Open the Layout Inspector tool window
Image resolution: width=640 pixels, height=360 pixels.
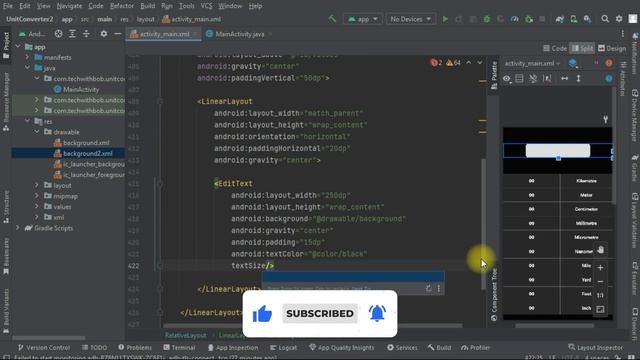click(x=596, y=347)
